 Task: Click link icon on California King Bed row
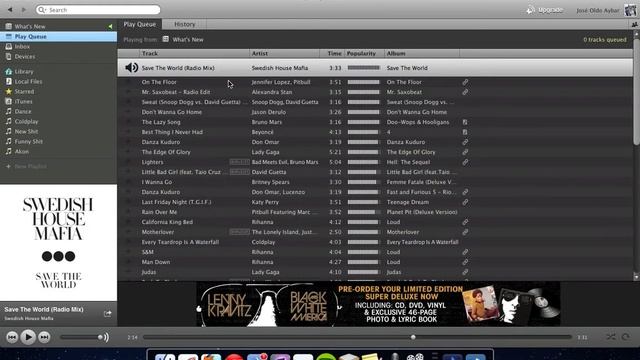coord(465,222)
